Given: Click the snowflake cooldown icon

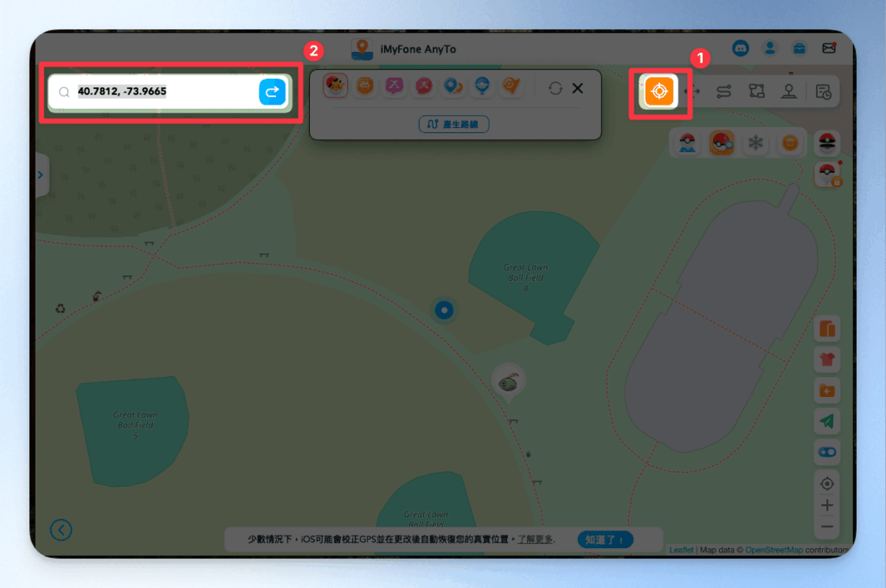Looking at the screenshot, I should [x=755, y=143].
